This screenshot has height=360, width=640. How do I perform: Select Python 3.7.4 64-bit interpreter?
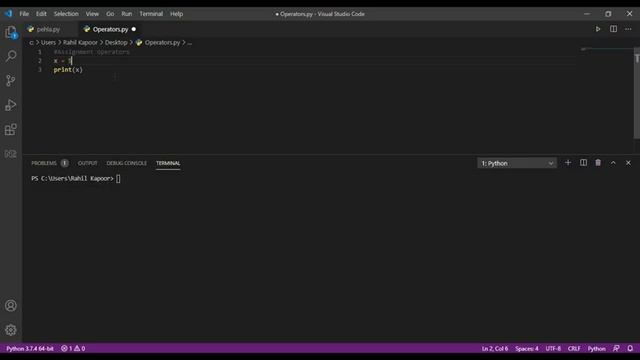click(30, 348)
